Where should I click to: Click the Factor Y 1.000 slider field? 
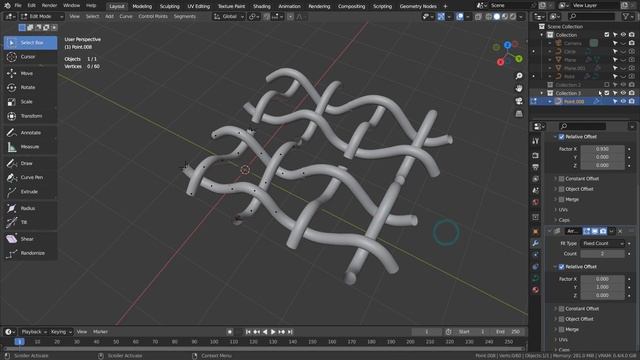(602, 287)
